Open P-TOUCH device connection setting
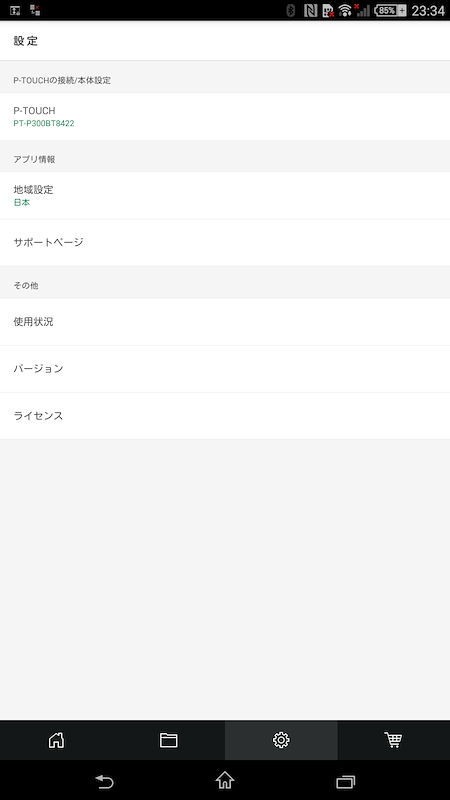450x800 pixels. coord(225,116)
